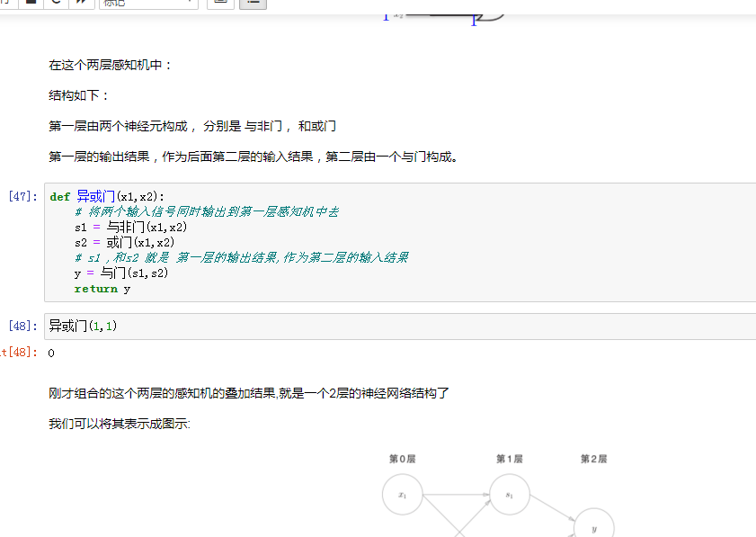This screenshot has height=537, width=756.
Task: Click the '第2层' label in the diagram
Action: [x=593, y=459]
